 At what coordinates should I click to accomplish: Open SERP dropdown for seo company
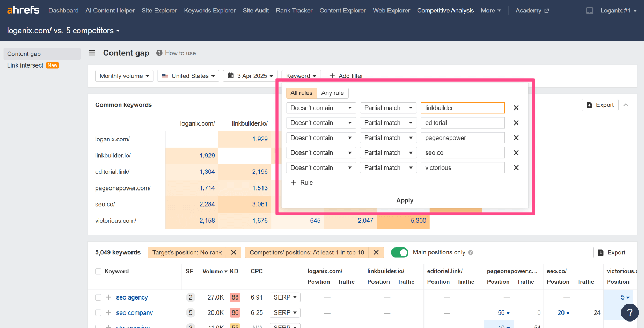tap(285, 312)
